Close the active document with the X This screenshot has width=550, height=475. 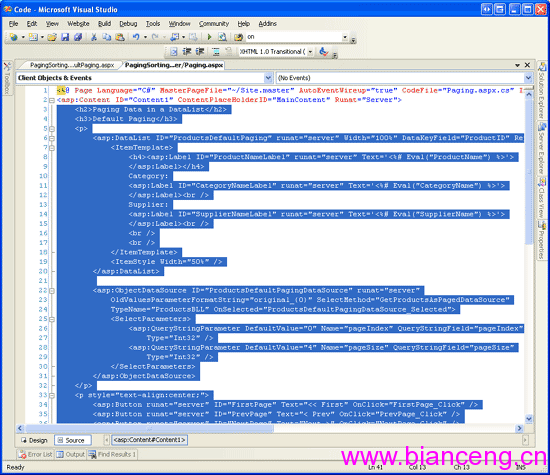tap(527, 65)
